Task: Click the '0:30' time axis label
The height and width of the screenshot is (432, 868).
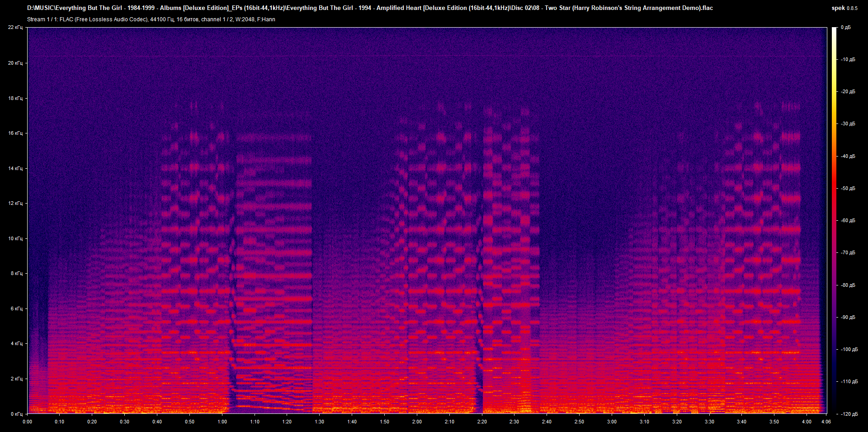Action: (125, 422)
